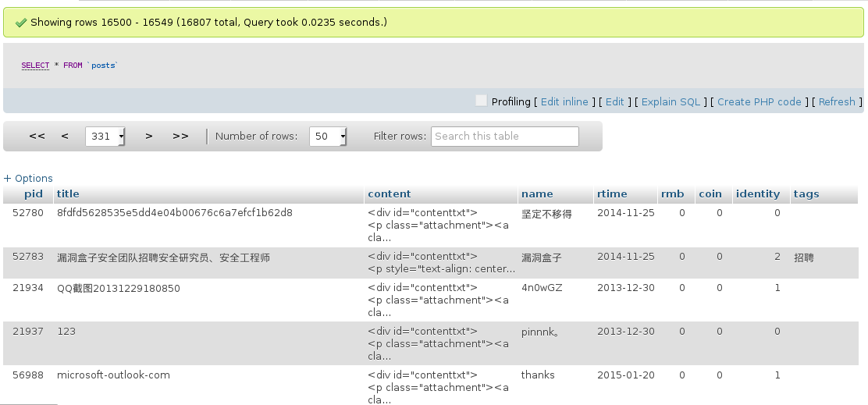Sort by the coin column header
Image resolution: width=868 pixels, height=405 pixels.
click(x=710, y=194)
